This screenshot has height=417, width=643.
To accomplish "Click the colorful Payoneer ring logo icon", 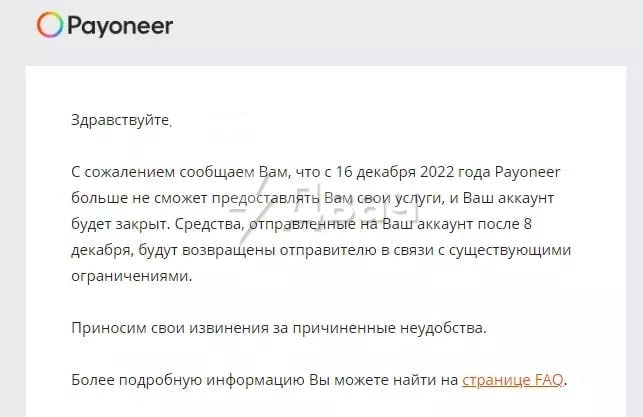I will (50, 25).
